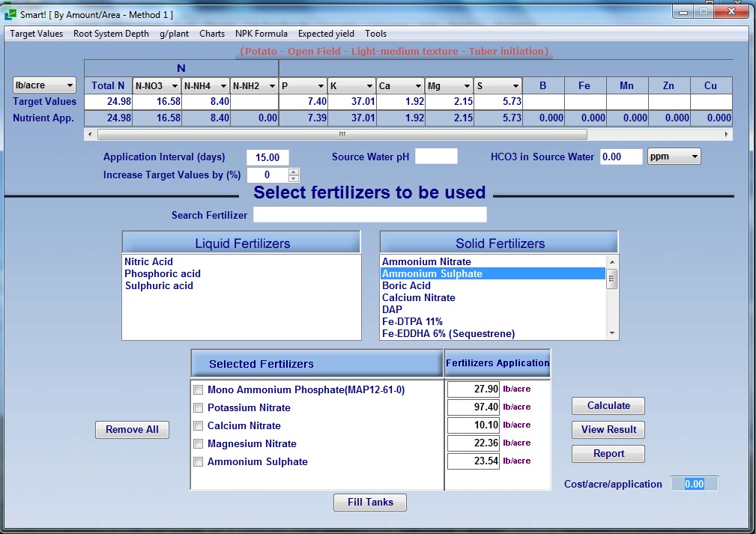Image resolution: width=756 pixels, height=534 pixels.
Task: Click the Fill Tanks button
Action: pos(370,503)
